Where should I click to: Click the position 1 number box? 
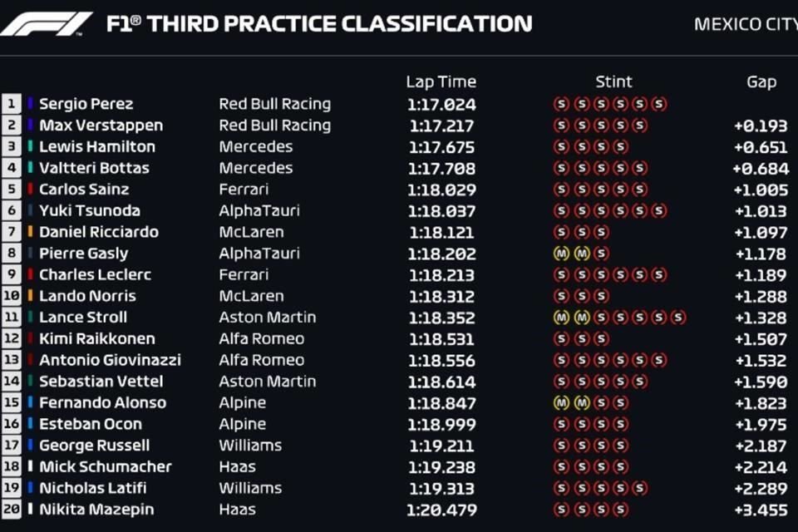11,105
